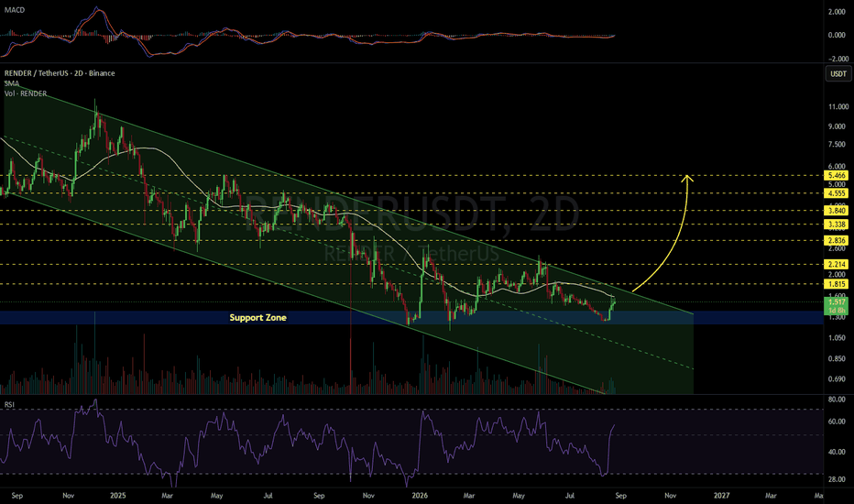This screenshot has width=854, height=504.
Task: Click the 2.214 price level label
Action: pyautogui.click(x=836, y=264)
